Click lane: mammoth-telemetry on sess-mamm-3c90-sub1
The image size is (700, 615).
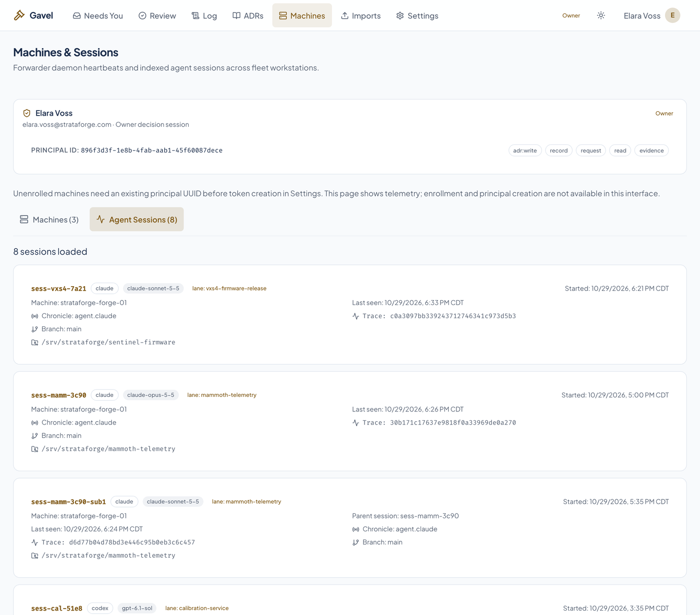click(246, 502)
